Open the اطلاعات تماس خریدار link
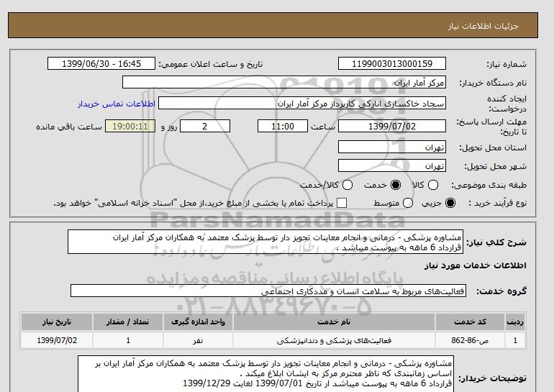The image size is (554, 392). (x=117, y=104)
